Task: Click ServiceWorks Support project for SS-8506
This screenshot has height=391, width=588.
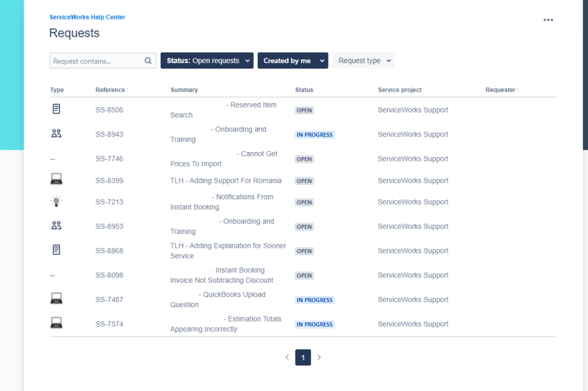Action: click(x=413, y=110)
